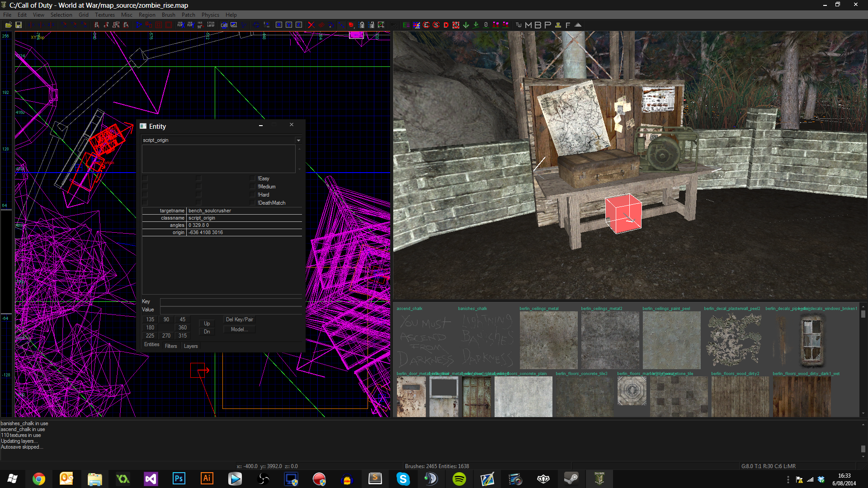The width and height of the screenshot is (868, 488).
Task: Open a map file with the folder icon
Action: click(8, 25)
